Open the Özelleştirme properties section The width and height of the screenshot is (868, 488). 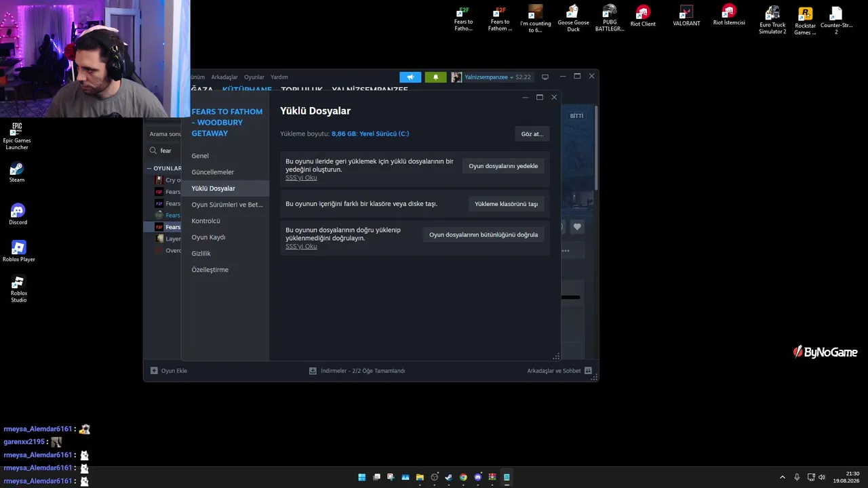pyautogui.click(x=225, y=270)
